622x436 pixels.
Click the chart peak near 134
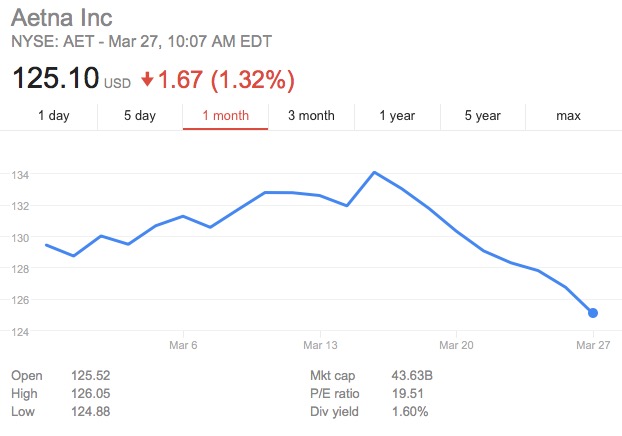click(373, 172)
